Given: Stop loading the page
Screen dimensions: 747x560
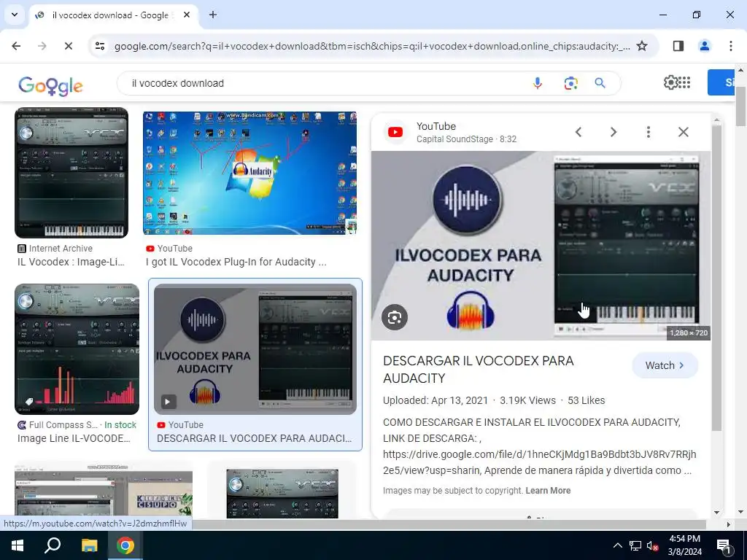Looking at the screenshot, I should pos(68,46).
